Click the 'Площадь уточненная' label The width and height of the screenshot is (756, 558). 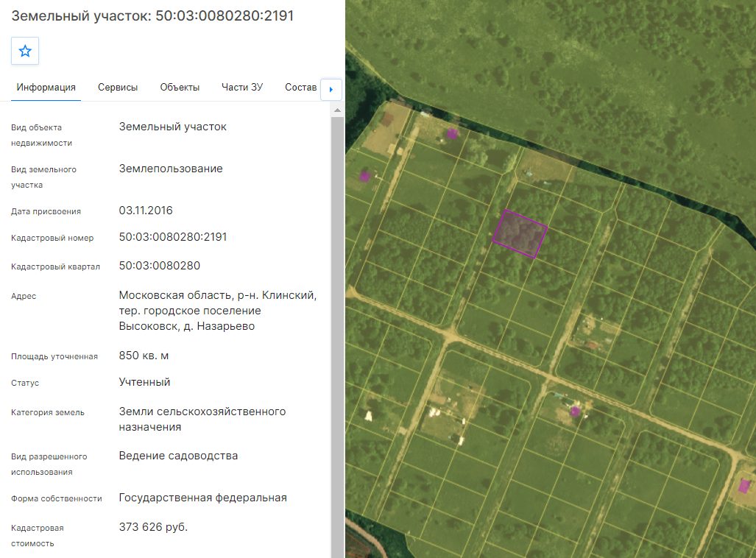[54, 356]
